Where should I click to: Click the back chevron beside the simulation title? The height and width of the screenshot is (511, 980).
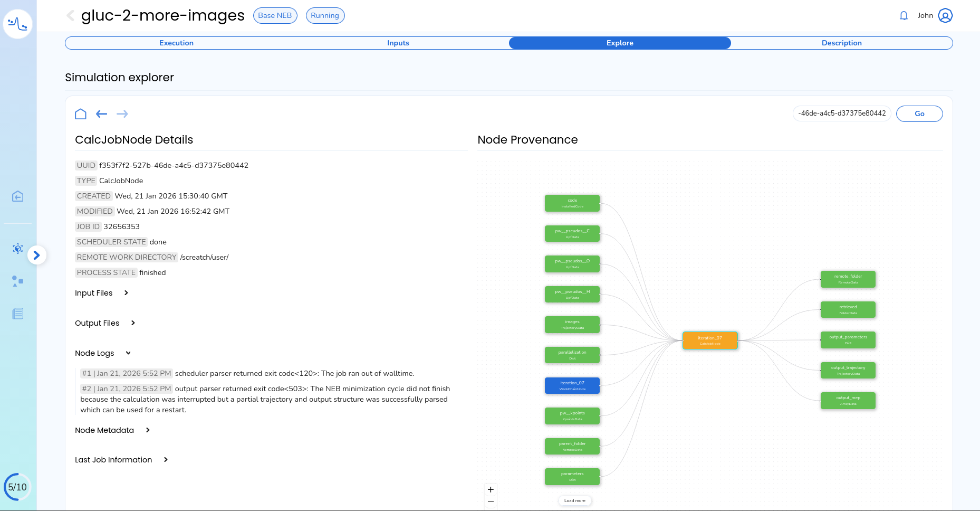(70, 16)
